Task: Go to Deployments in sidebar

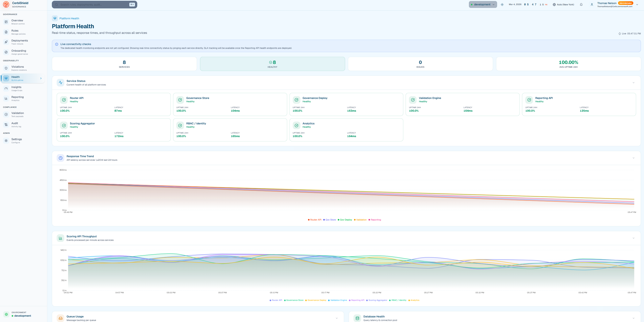Action: click(20, 42)
